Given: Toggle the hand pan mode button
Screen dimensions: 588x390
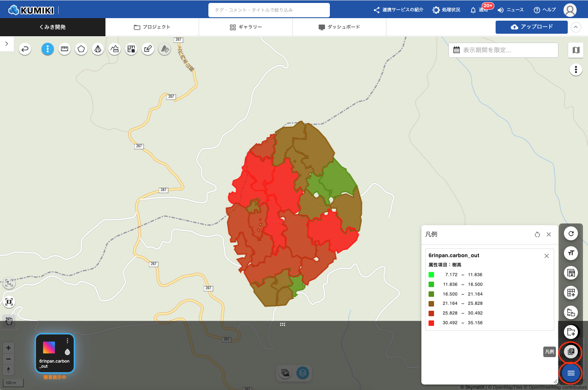Looking at the screenshot, I should pyautogui.click(x=9, y=321).
